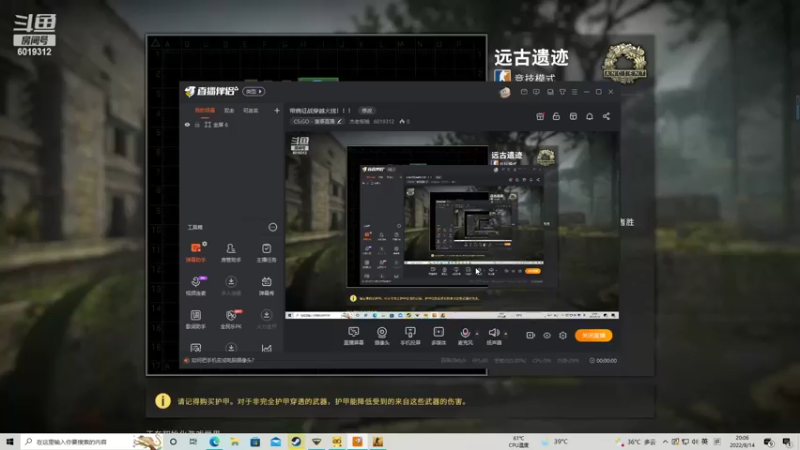800x450 pixels.
Task: Click orange start broadcast button
Action: [593, 335]
